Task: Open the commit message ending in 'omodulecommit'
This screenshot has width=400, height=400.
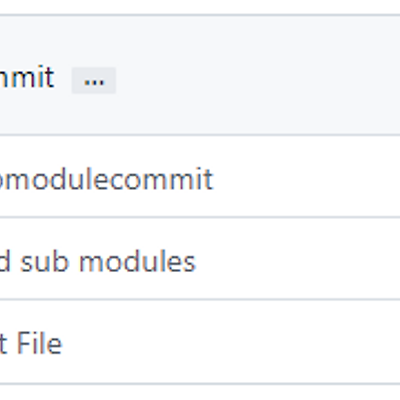Action: point(106,179)
